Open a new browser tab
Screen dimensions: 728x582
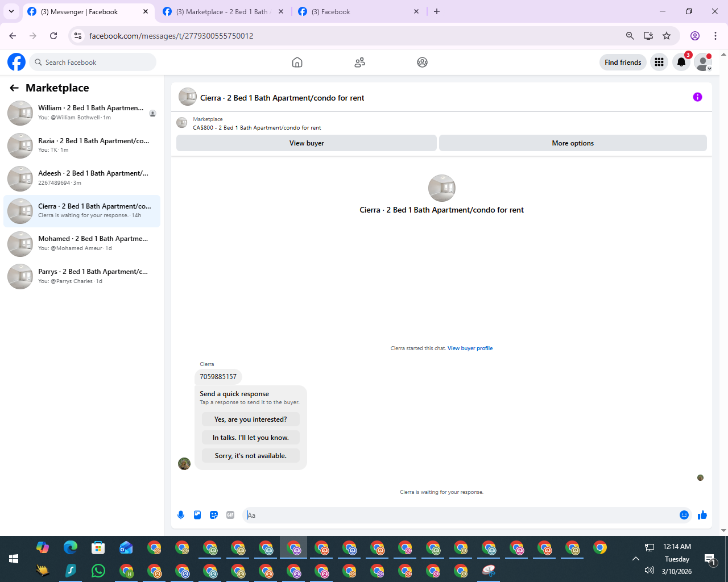[x=437, y=11]
